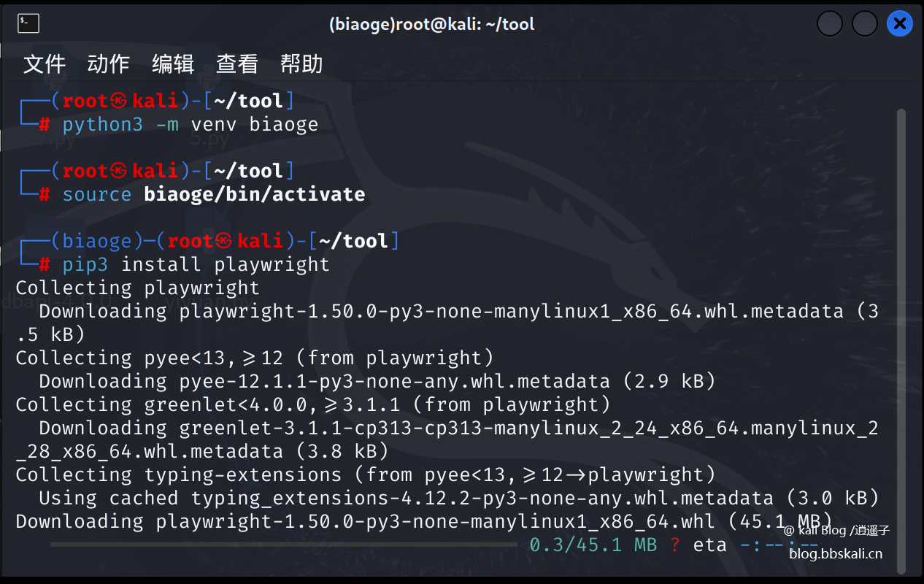Open the 文件 menu
924x584 pixels.
[x=45, y=64]
